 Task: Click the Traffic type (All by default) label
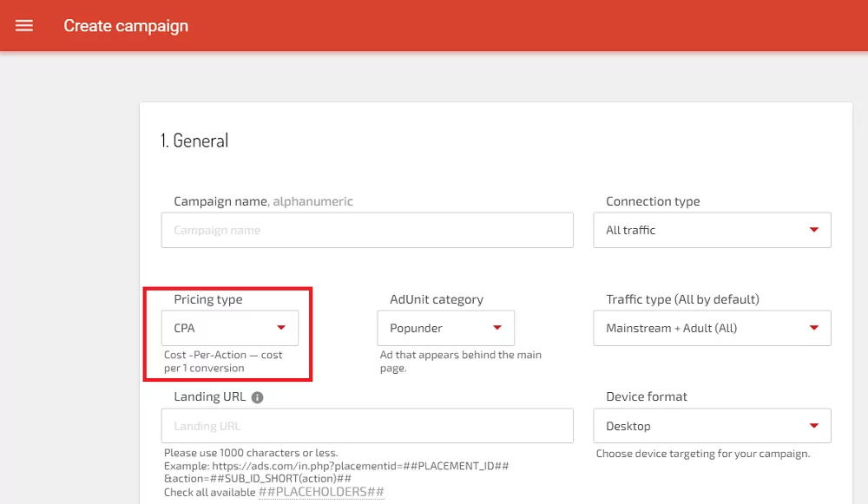682,299
